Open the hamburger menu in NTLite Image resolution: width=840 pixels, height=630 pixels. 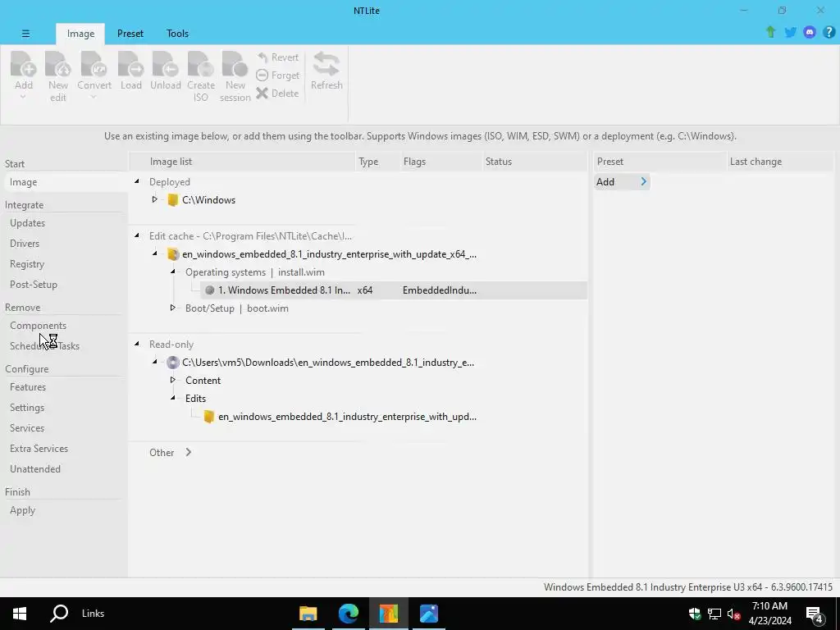tap(25, 34)
